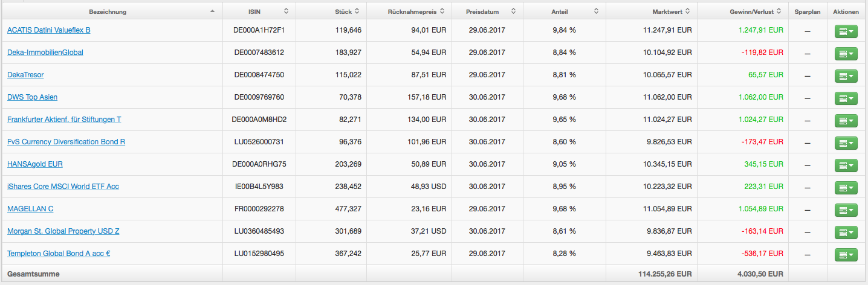The width and height of the screenshot is (868, 285).
Task: Open actions menu for FvS Currency Diversification
Action: tap(846, 143)
